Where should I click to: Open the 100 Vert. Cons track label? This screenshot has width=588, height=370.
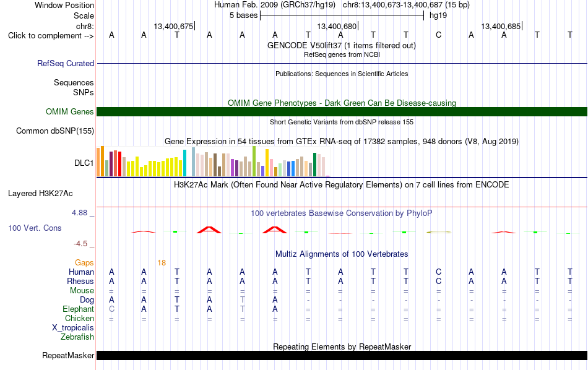pos(35,228)
